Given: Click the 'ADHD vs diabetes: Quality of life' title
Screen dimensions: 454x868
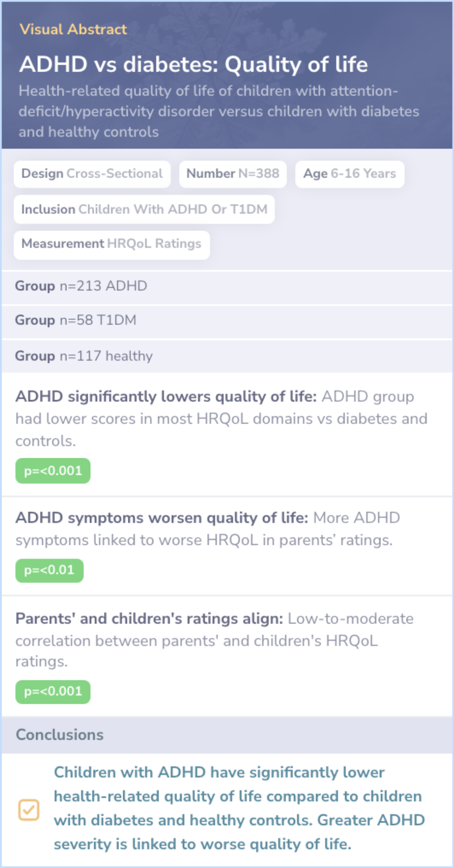Looking at the screenshot, I should [193, 65].
